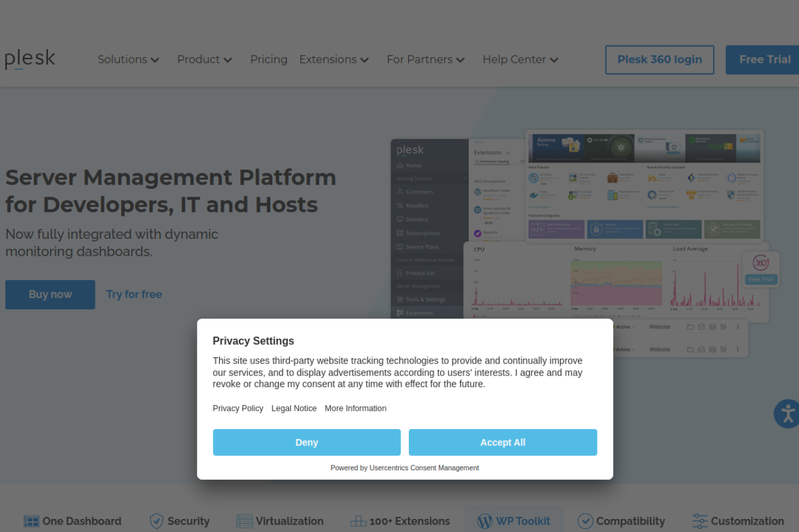Expand the For Partners menu
This screenshot has width=799, height=532.
pyautogui.click(x=425, y=59)
